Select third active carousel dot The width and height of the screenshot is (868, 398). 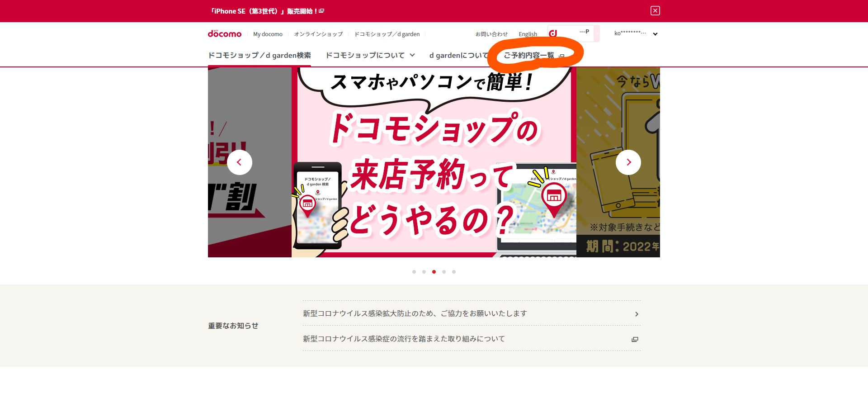click(434, 272)
